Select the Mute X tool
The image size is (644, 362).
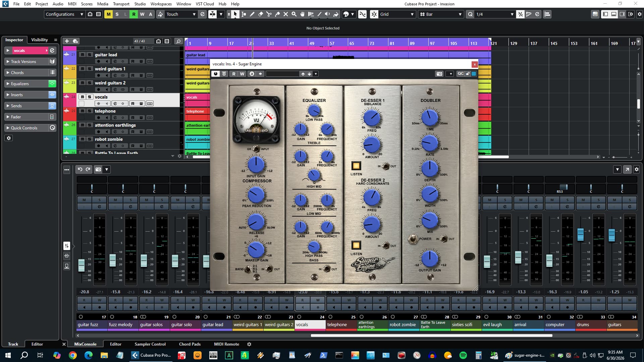pyautogui.click(x=285, y=14)
